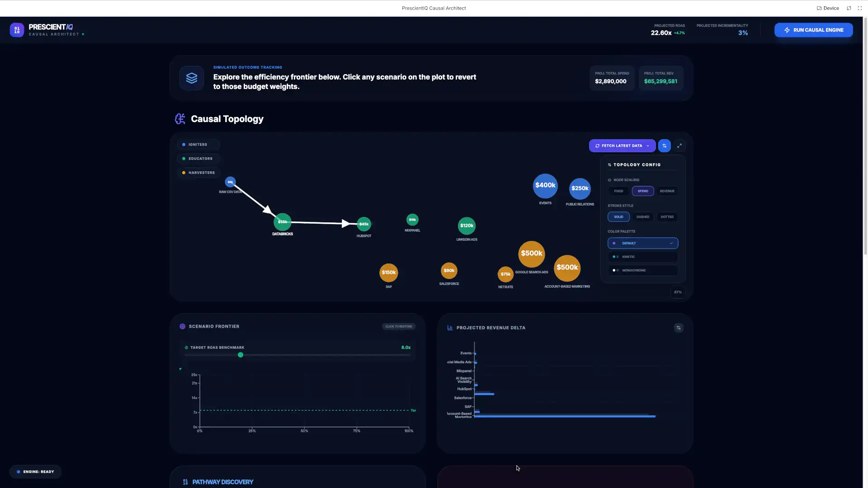Expand the Fetch Latest Data chevron

(x=648, y=145)
